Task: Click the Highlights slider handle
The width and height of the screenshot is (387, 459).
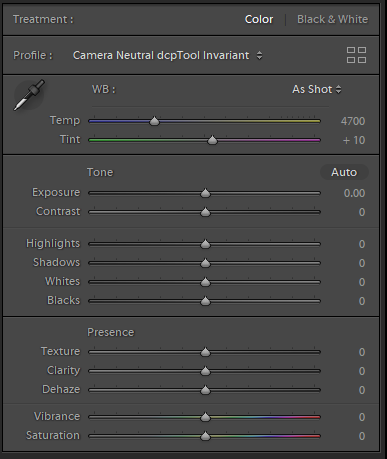Action: 205,244
